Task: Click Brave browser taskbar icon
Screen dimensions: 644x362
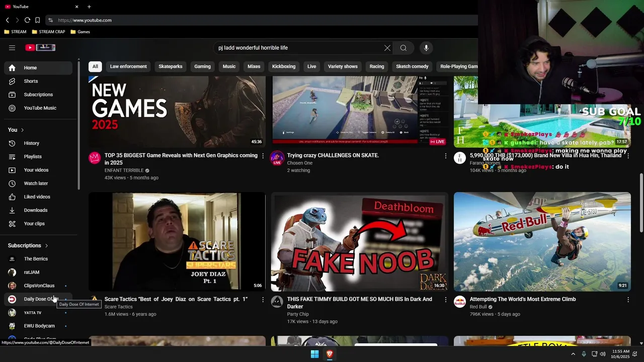Action: 330,354
